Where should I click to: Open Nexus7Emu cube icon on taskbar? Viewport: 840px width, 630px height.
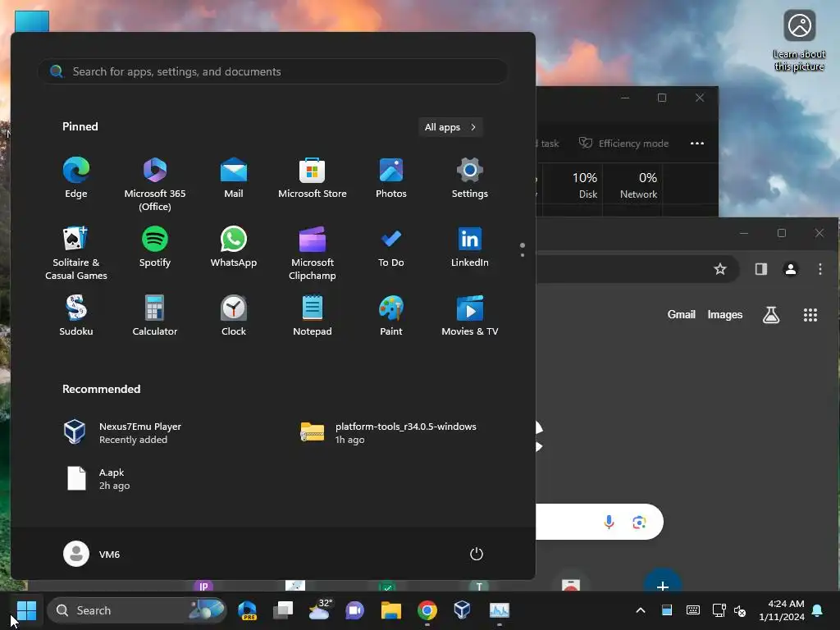click(x=463, y=610)
